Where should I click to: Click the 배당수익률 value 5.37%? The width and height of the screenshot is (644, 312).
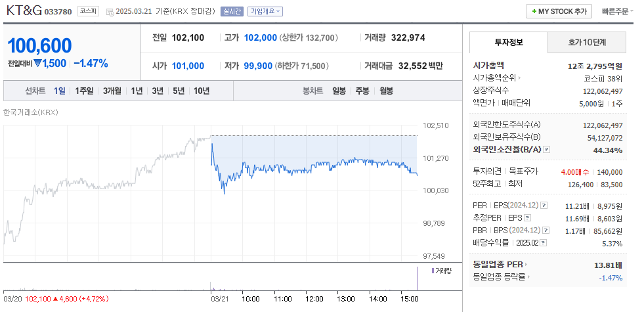pyautogui.click(x=612, y=243)
